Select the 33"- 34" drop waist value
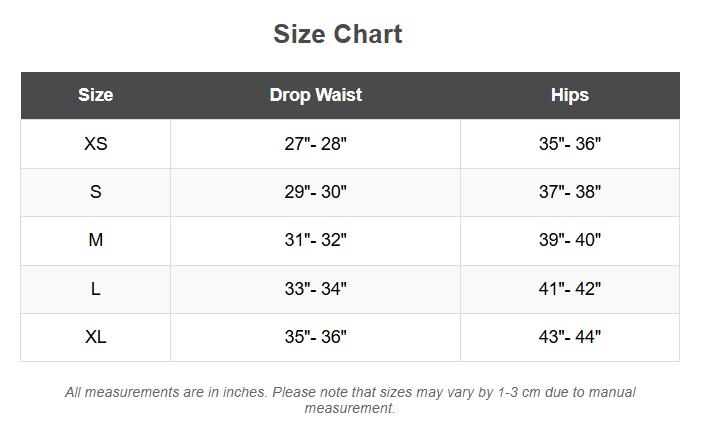The width and height of the screenshot is (701, 444). click(x=316, y=289)
